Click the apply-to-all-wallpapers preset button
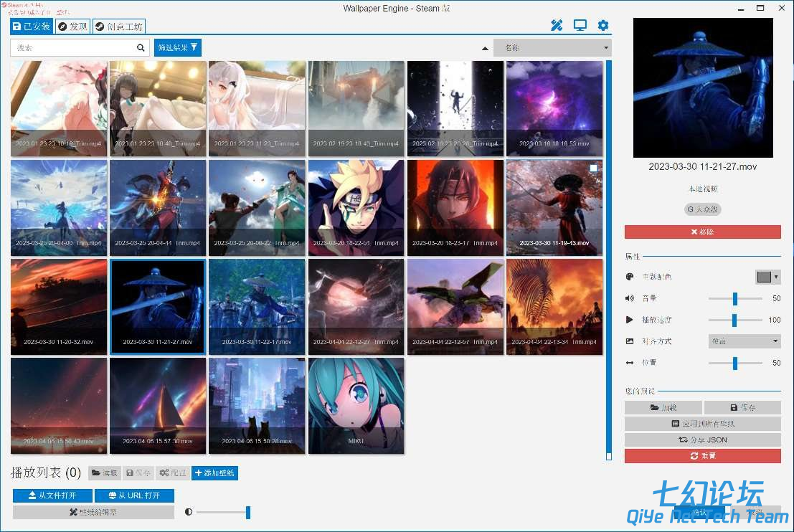Image resolution: width=794 pixels, height=532 pixels. pos(702,424)
